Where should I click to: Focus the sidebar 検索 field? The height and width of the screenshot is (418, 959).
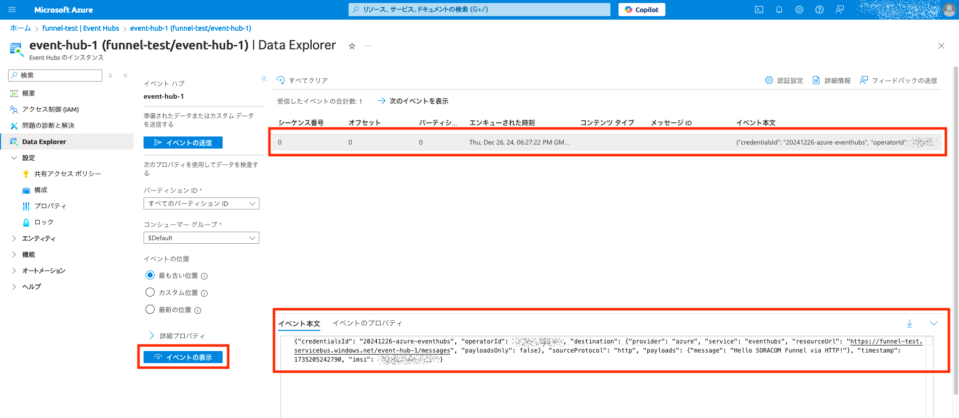[x=55, y=75]
